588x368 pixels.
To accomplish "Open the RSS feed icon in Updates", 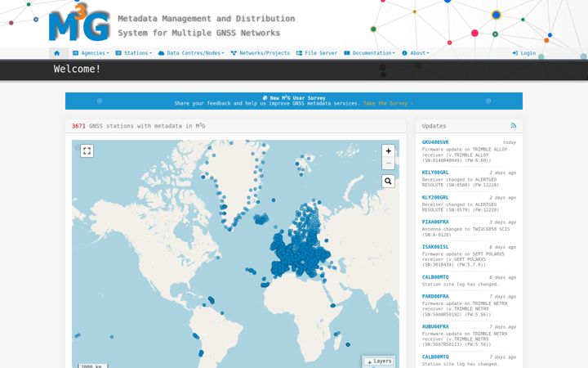I will (x=514, y=126).
